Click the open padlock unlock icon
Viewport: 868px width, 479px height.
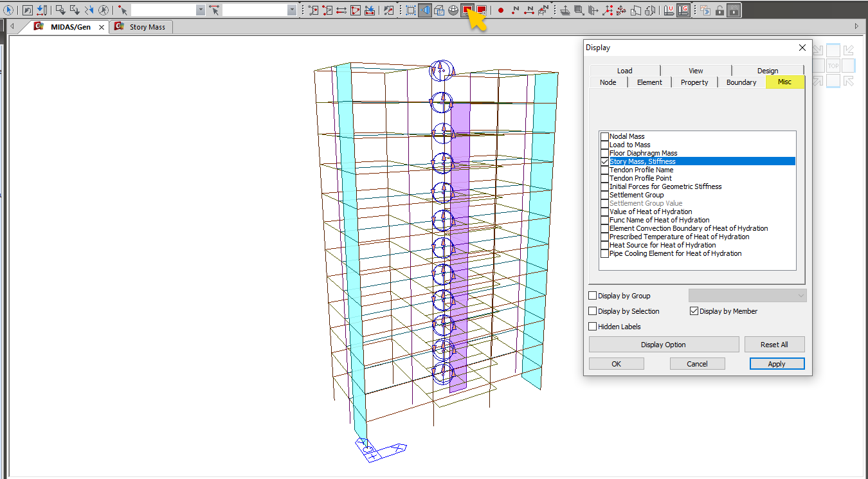coord(719,10)
